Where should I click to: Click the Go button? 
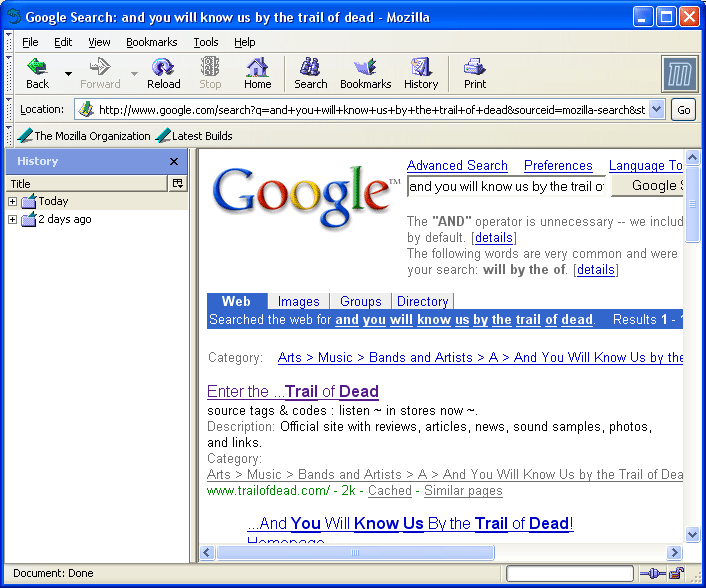683,109
